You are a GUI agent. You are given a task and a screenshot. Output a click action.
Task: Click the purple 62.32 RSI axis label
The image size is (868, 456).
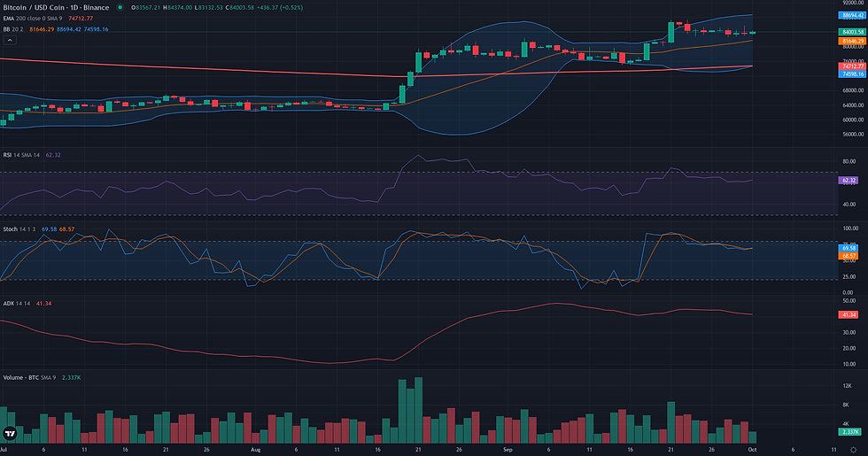[x=849, y=181]
